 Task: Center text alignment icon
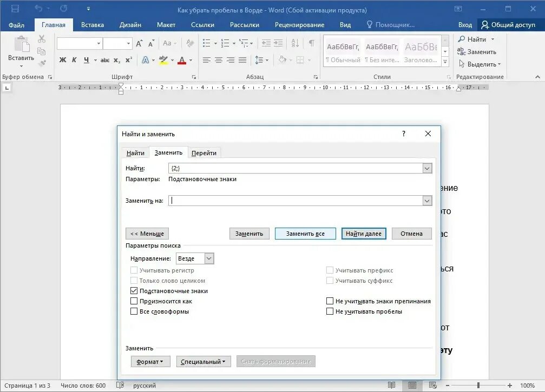tap(219, 60)
